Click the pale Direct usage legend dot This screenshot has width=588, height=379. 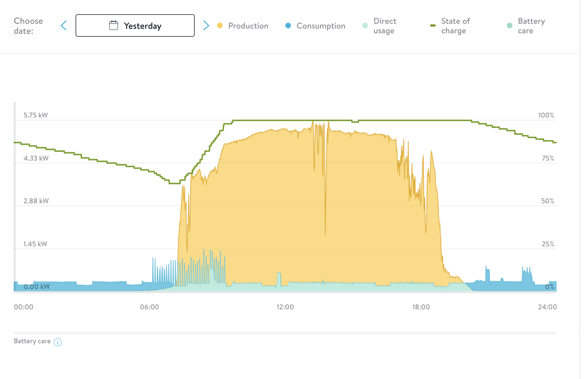365,26
